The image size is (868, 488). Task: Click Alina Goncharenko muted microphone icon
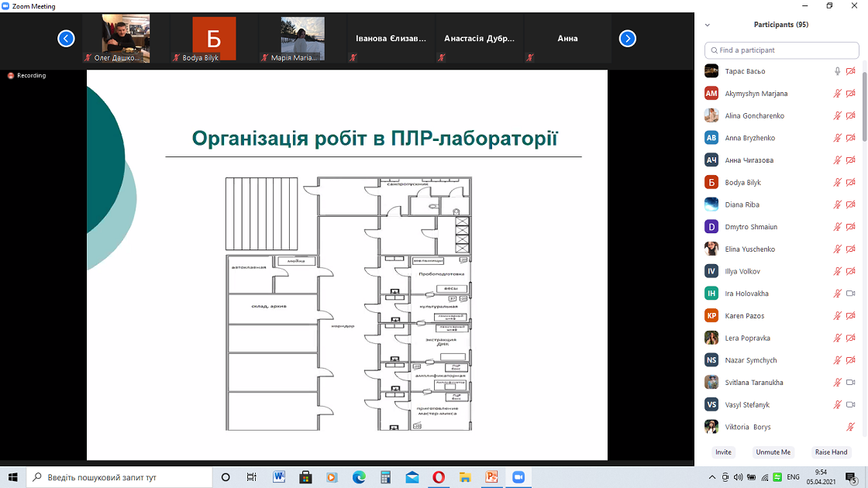coord(838,115)
